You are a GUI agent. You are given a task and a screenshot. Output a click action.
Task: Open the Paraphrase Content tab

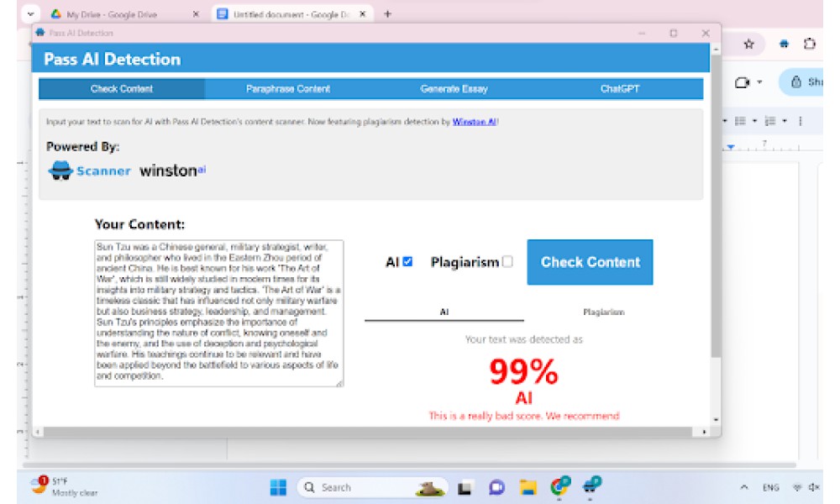pos(287,89)
